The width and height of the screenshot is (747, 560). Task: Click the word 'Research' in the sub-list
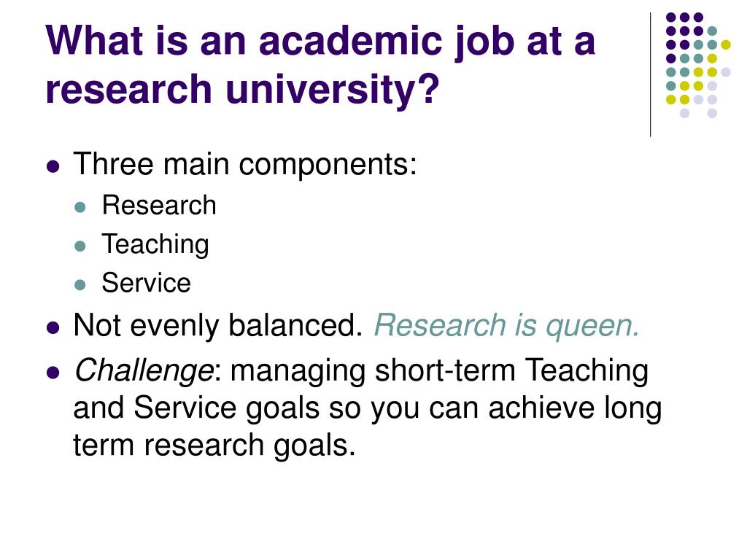point(159,205)
